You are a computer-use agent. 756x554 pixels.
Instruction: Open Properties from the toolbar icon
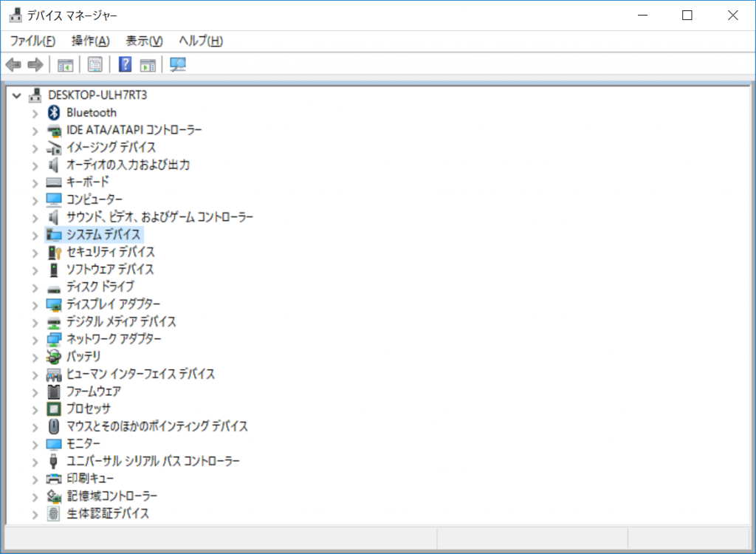click(x=95, y=64)
